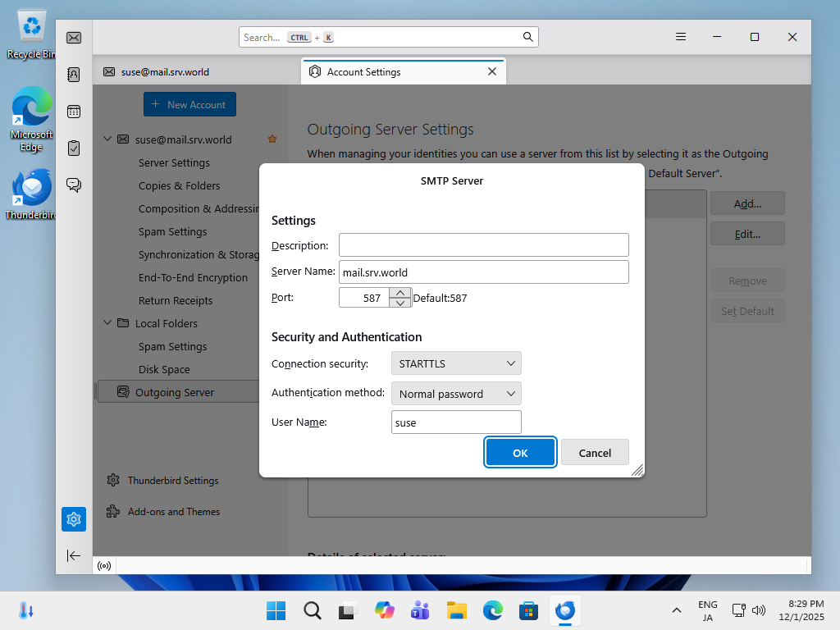840x630 pixels.
Task: Open the Authentication method dropdown
Action: pos(456,394)
